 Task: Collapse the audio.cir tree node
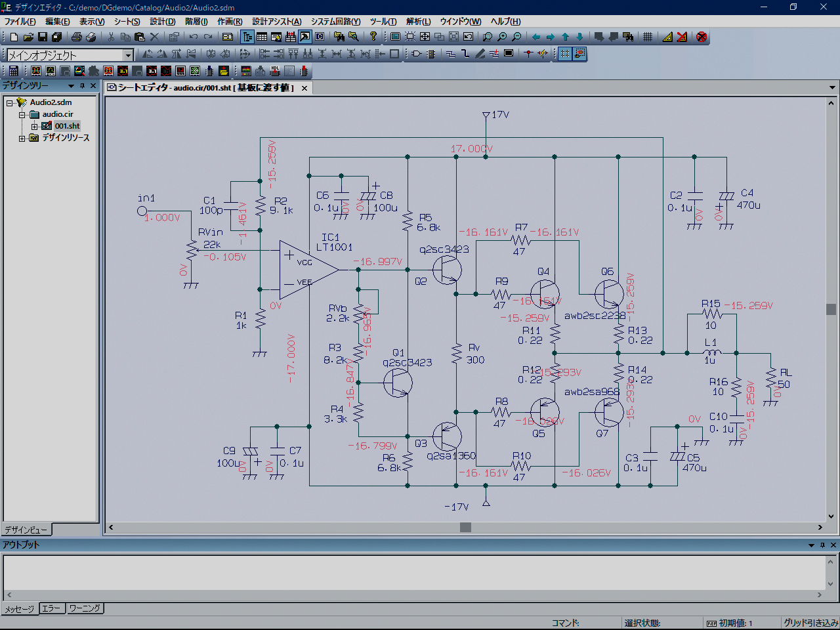(x=22, y=114)
